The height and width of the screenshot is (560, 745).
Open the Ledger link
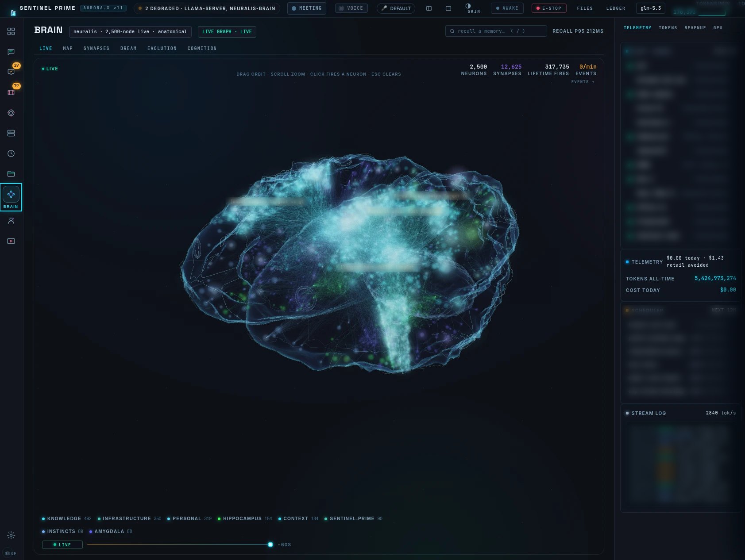(x=616, y=8)
